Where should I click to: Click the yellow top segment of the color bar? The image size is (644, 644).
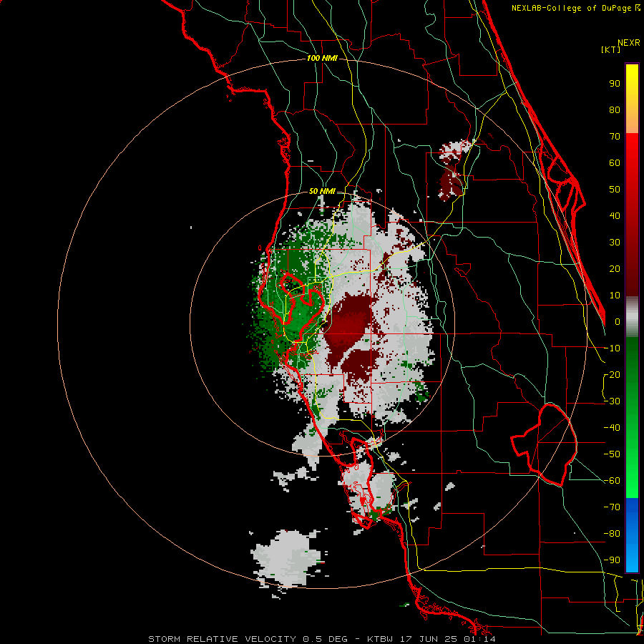(x=632, y=99)
